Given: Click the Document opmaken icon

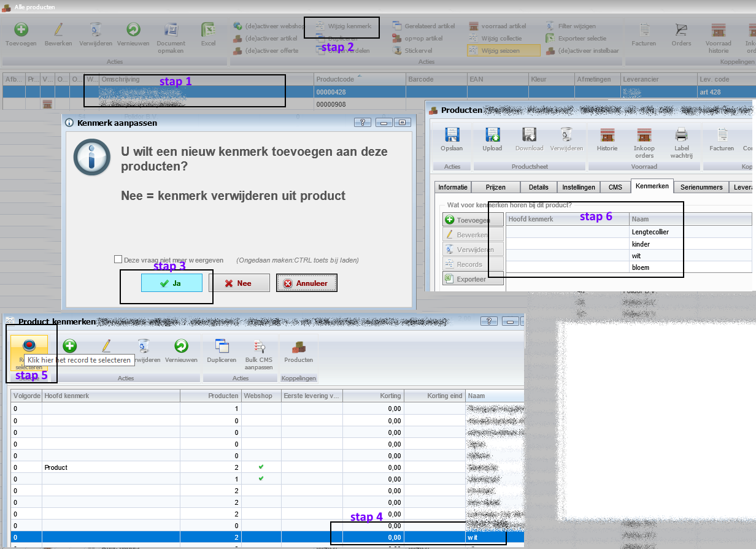Looking at the screenshot, I should click(171, 30).
